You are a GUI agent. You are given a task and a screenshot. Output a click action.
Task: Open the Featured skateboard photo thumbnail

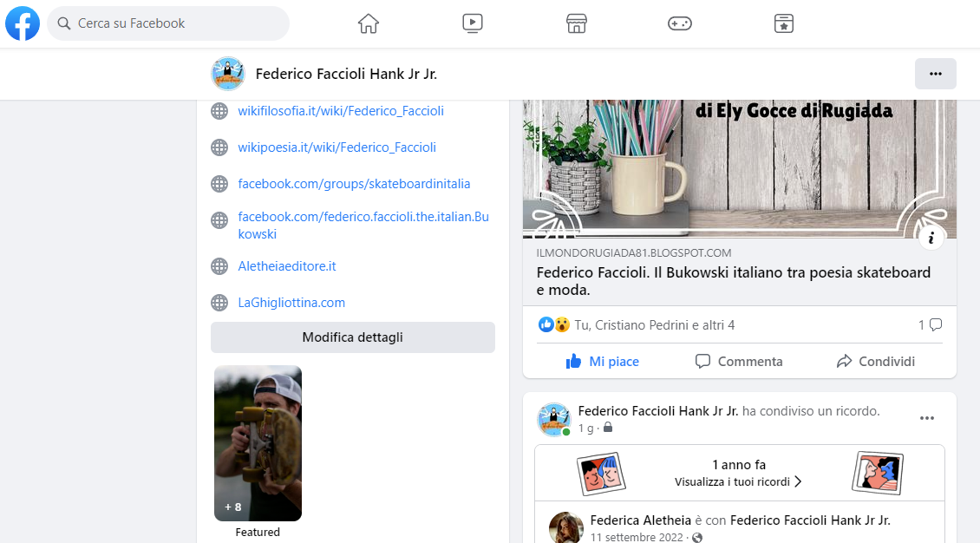pyautogui.click(x=258, y=443)
